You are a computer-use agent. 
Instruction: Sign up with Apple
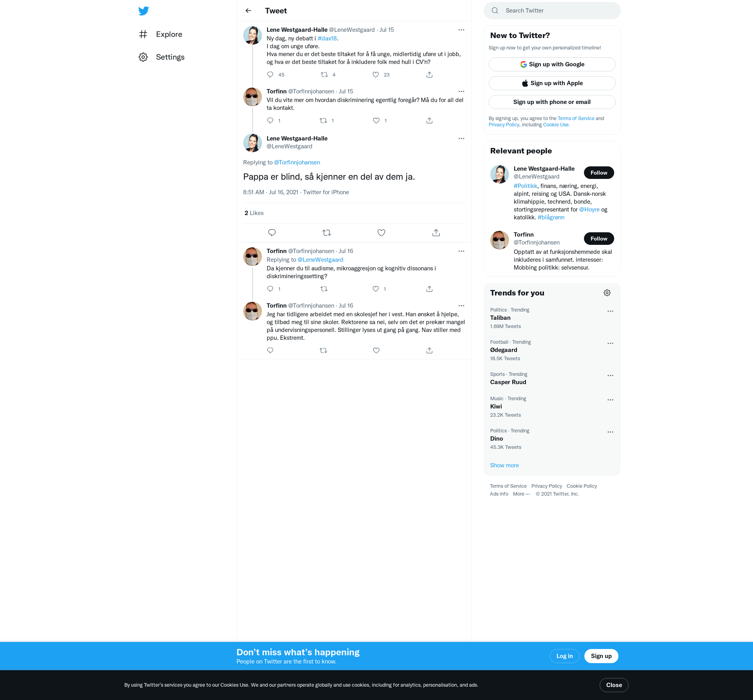pos(552,83)
